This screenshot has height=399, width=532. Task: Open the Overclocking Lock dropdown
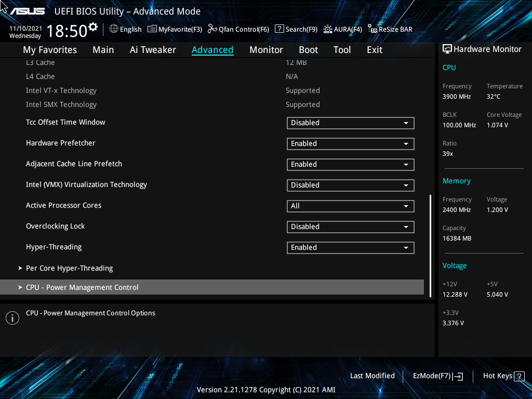click(x=351, y=227)
